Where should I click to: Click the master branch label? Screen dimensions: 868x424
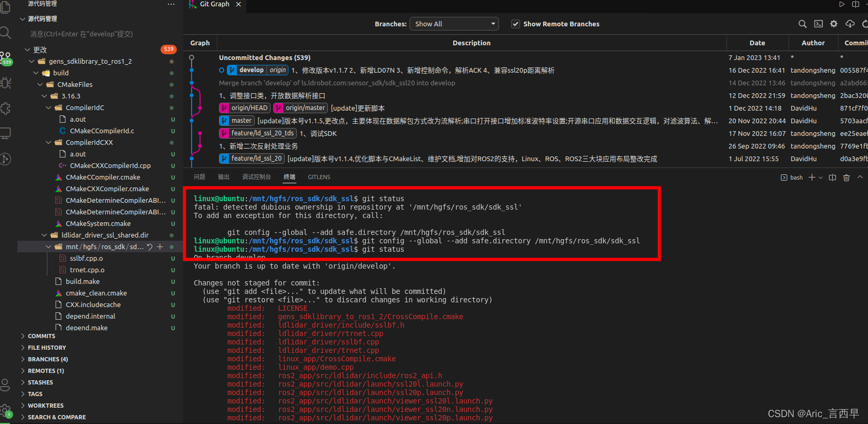coord(236,121)
